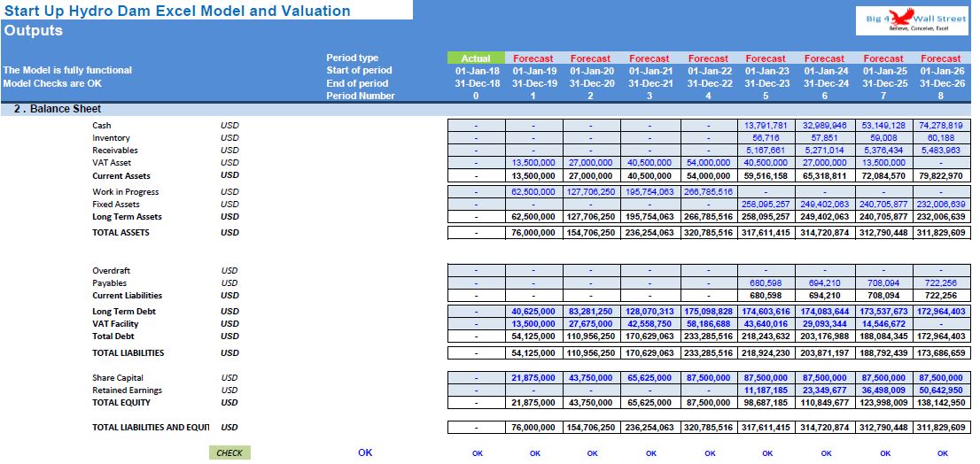
Task: Select the green CHECK cell
Action: (x=229, y=452)
